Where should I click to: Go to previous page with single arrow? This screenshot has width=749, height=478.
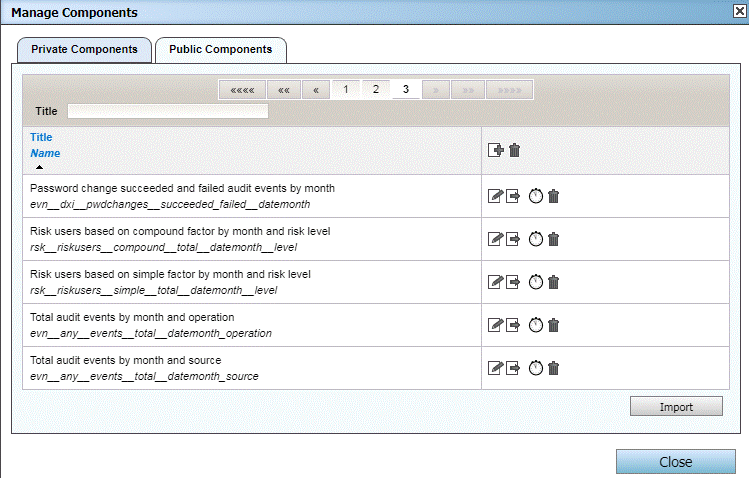tap(316, 89)
